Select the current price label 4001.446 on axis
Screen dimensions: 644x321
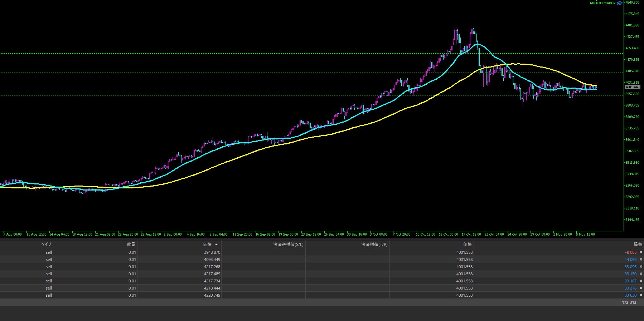click(x=632, y=87)
